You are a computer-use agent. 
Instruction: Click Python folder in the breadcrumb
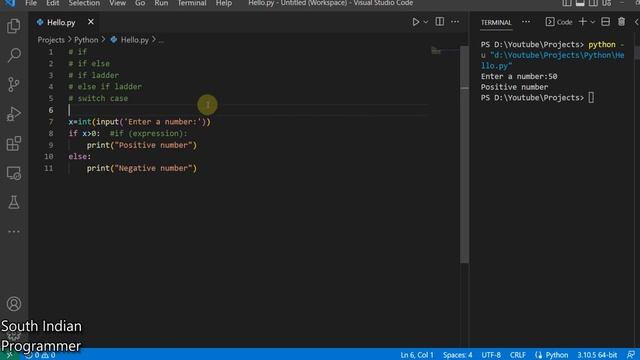click(86, 40)
